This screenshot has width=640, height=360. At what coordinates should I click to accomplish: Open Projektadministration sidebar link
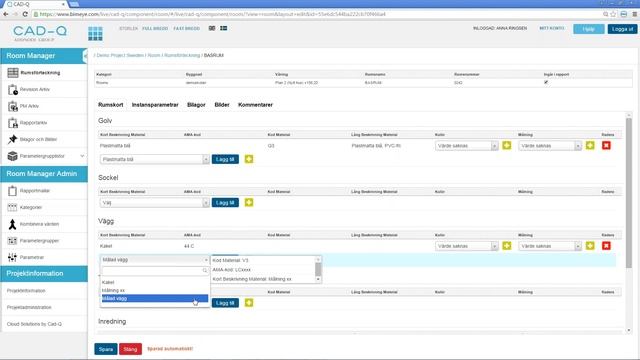coord(29,307)
